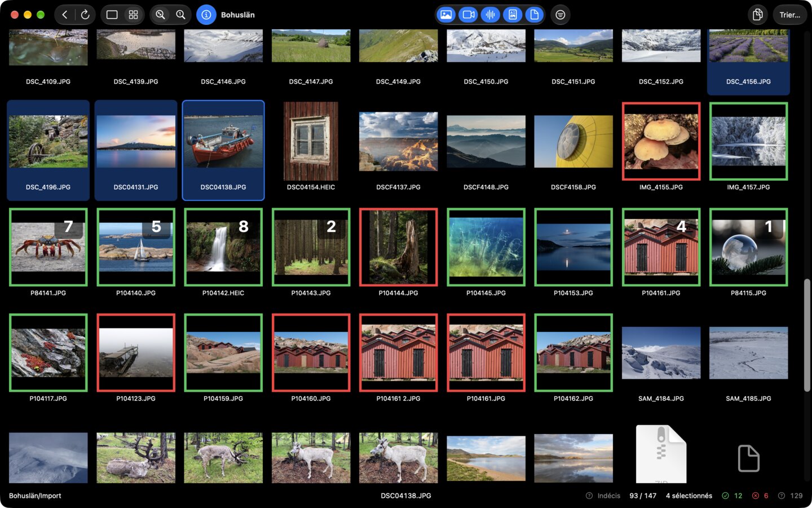Click the 93 / 147 counter
The height and width of the screenshot is (508, 812).
pos(643,496)
